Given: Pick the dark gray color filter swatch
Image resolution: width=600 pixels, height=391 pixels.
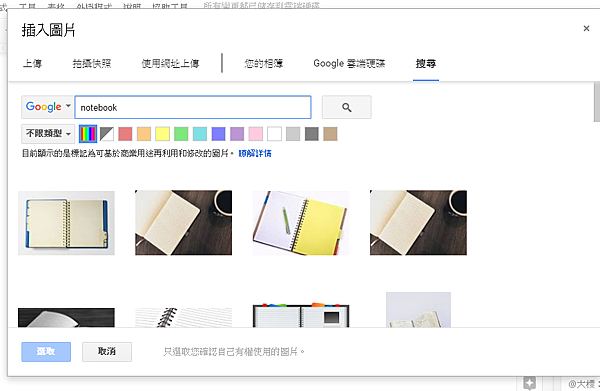Looking at the screenshot, I should click(311, 134).
